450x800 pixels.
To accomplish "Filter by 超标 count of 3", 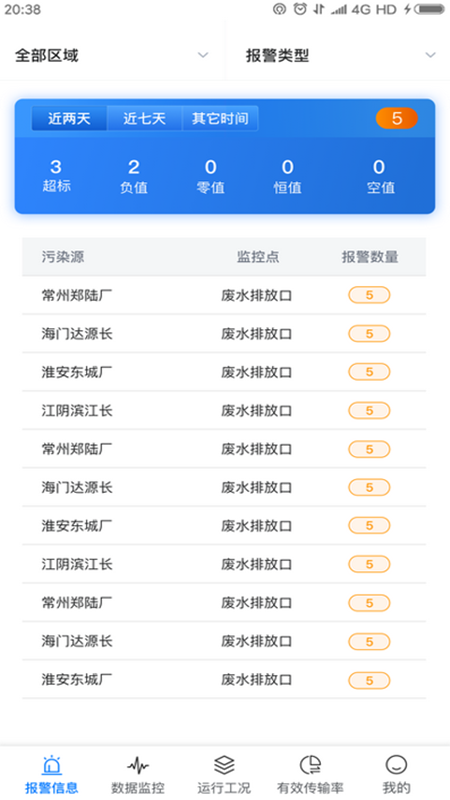I will [56, 176].
